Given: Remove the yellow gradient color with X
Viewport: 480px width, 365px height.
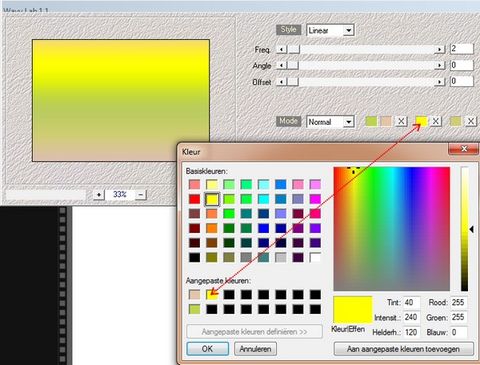Looking at the screenshot, I should pos(436,121).
